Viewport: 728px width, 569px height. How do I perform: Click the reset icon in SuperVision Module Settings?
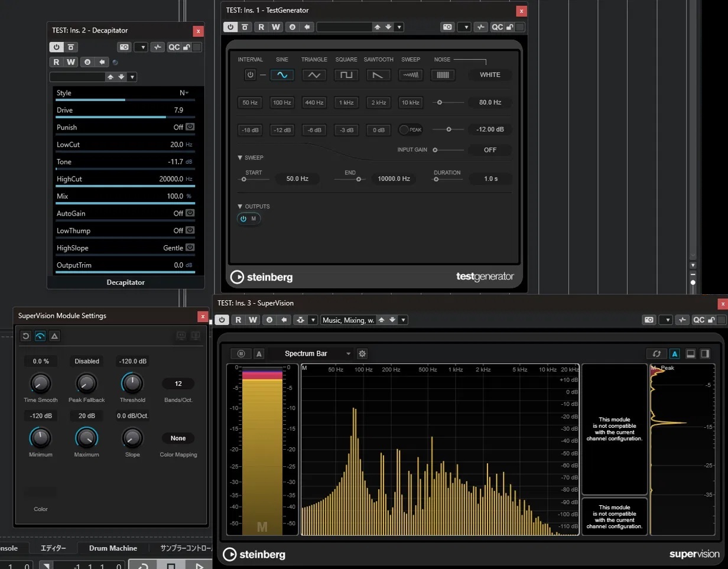point(25,336)
